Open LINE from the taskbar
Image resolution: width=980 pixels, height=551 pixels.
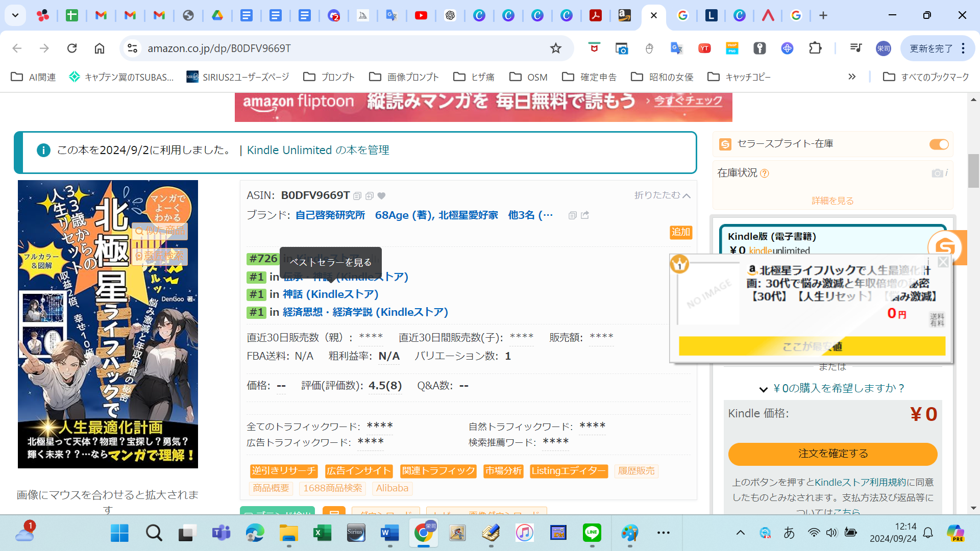[x=592, y=533]
